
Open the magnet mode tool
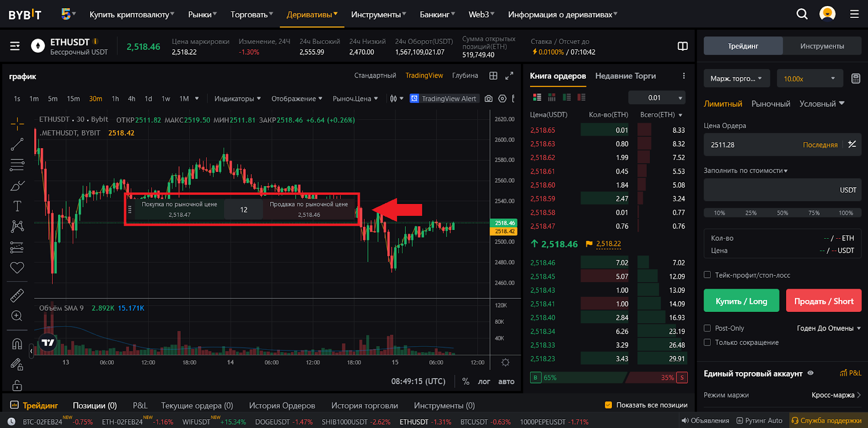[17, 344]
